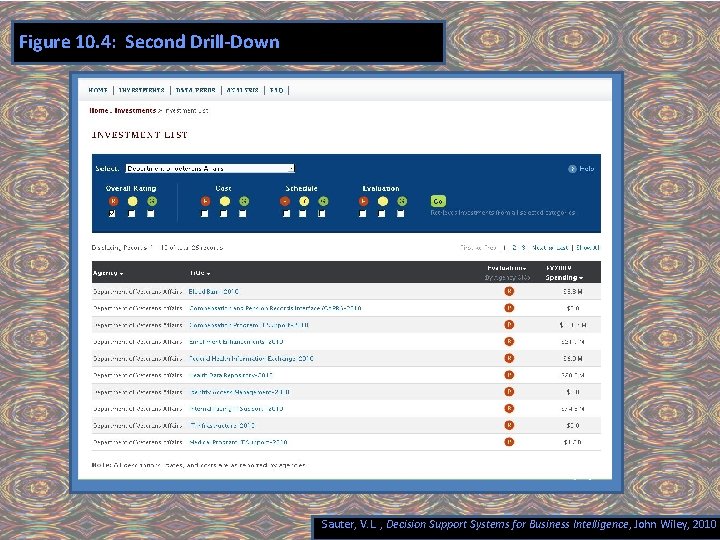Open the Analysis menu item

click(242, 90)
